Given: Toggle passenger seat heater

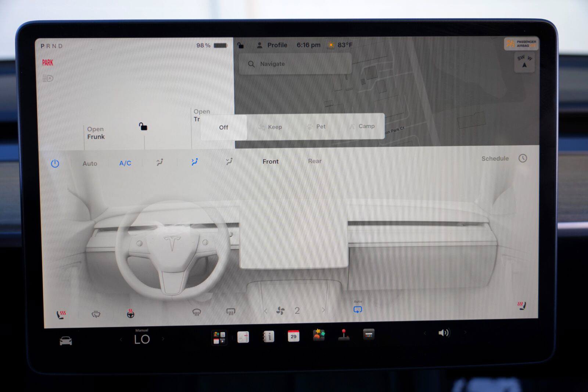Looking at the screenshot, I should point(522,305).
